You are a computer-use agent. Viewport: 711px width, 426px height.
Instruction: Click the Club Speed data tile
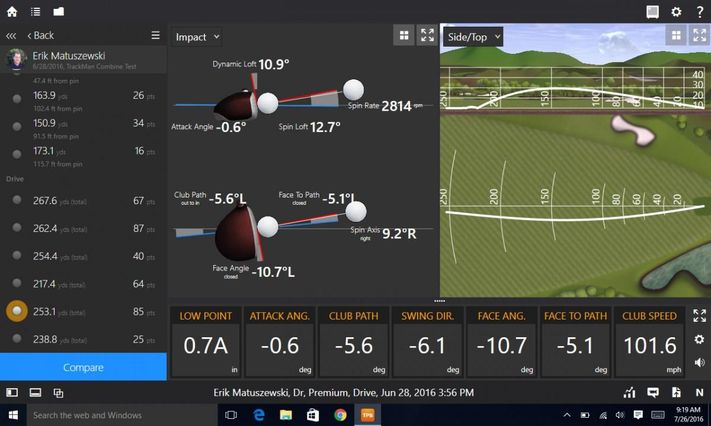[649, 343]
